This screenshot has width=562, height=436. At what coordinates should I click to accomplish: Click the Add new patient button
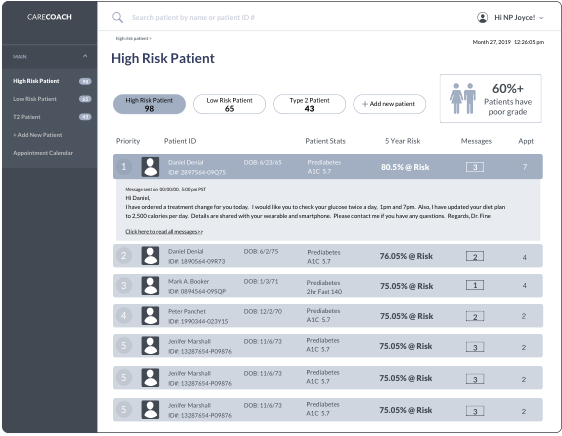(389, 104)
